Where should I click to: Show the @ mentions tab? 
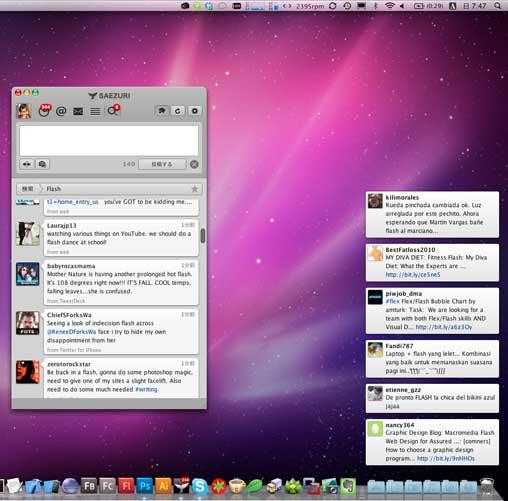[x=61, y=111]
